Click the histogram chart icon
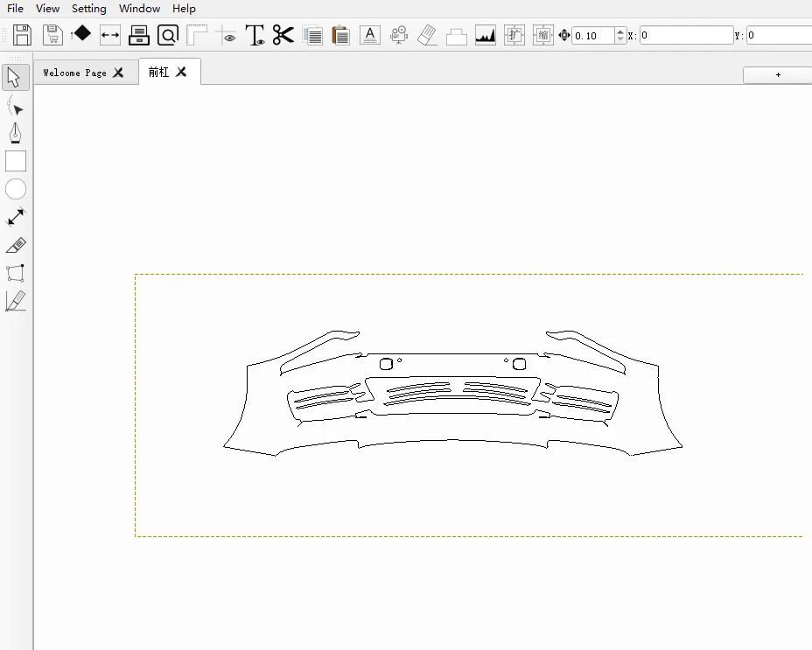Image resolution: width=812 pixels, height=650 pixels. pos(485,35)
